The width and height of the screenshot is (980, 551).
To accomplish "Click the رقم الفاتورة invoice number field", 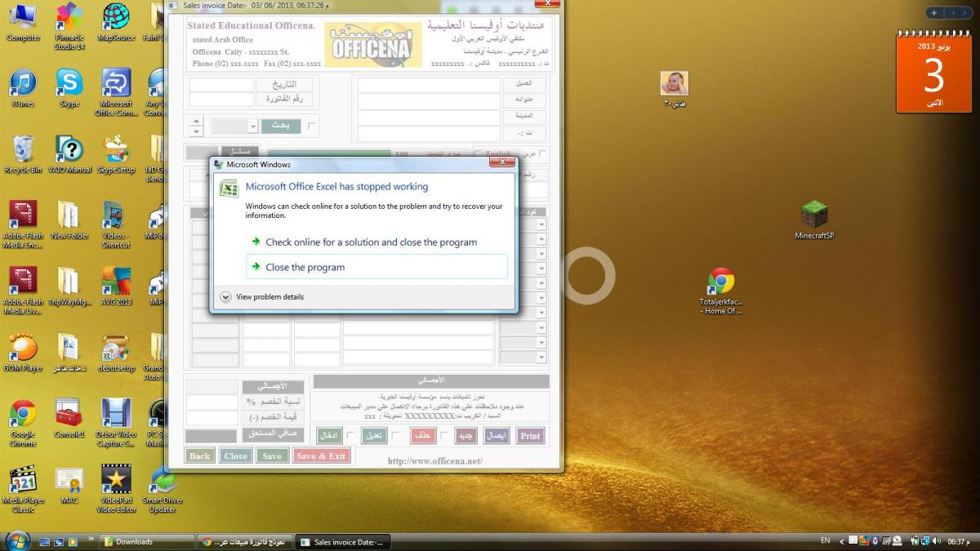I will point(221,100).
